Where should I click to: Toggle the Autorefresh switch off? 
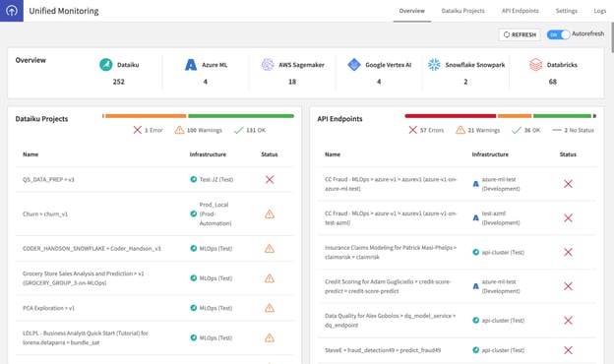pos(558,34)
